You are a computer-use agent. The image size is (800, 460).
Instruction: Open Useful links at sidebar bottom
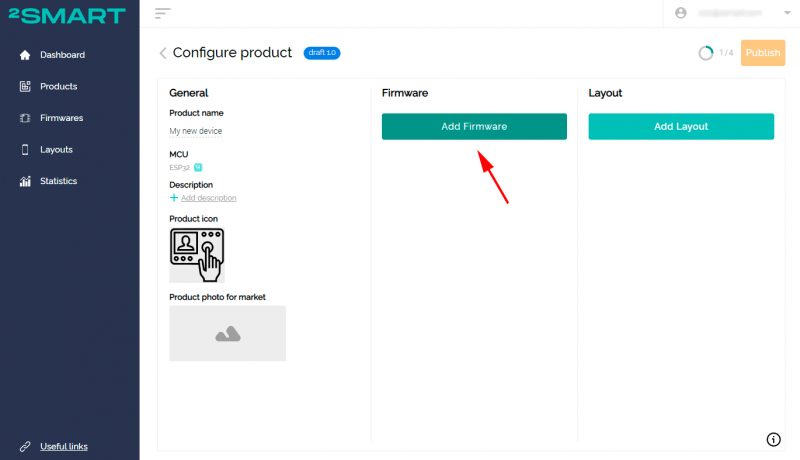[x=63, y=446]
